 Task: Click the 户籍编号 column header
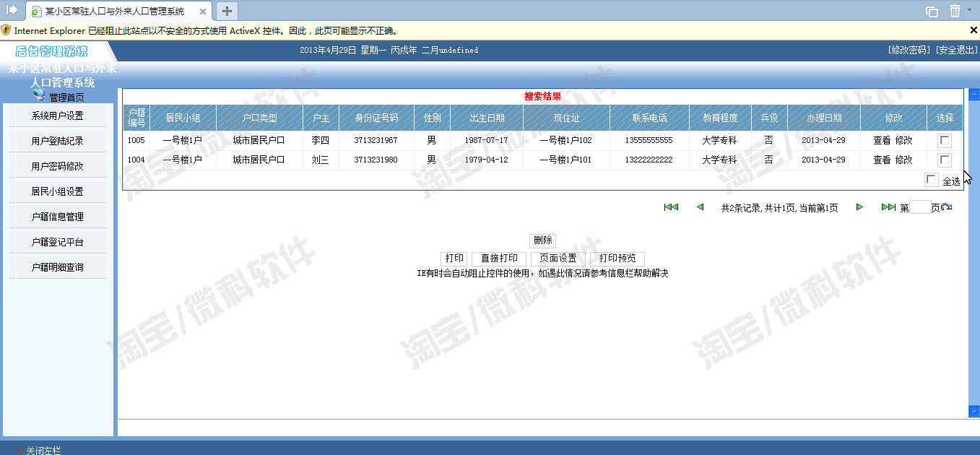tap(136, 118)
